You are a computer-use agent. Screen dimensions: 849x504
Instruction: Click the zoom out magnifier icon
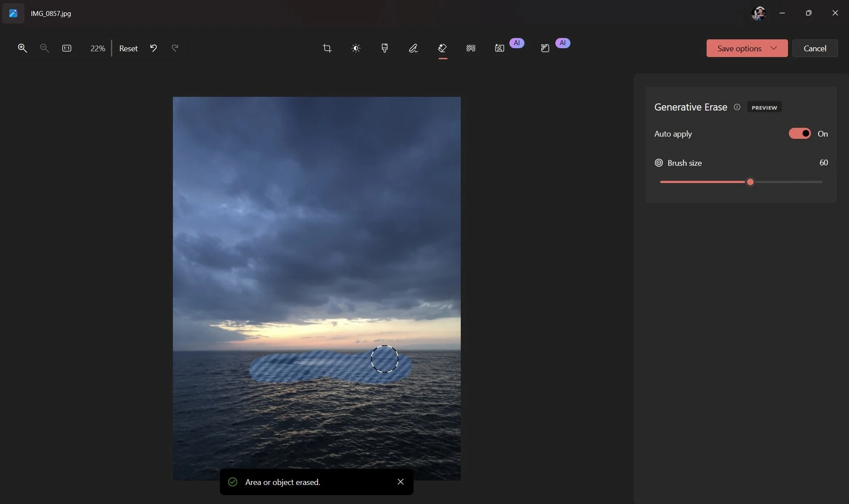point(44,48)
